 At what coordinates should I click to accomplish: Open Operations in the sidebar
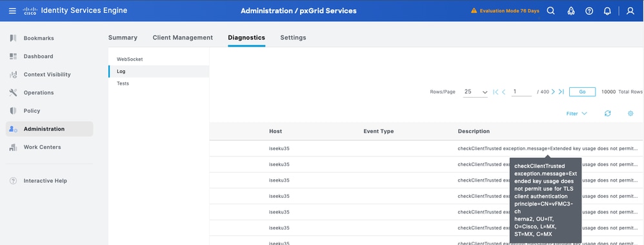tap(39, 92)
